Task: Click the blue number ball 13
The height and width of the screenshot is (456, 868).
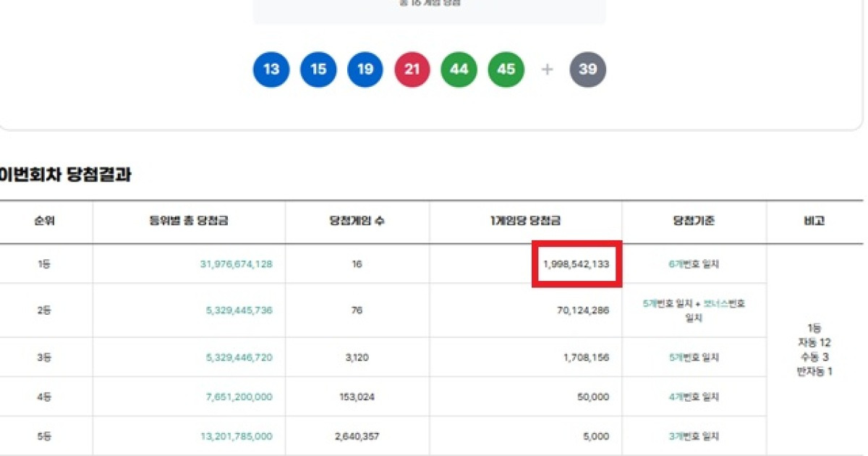Action: (x=271, y=69)
